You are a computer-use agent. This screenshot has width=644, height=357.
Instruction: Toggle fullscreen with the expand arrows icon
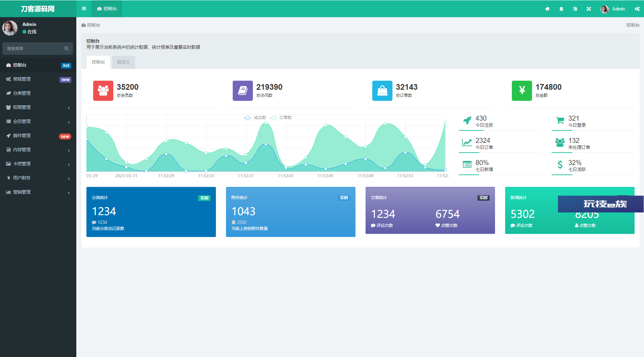(589, 9)
